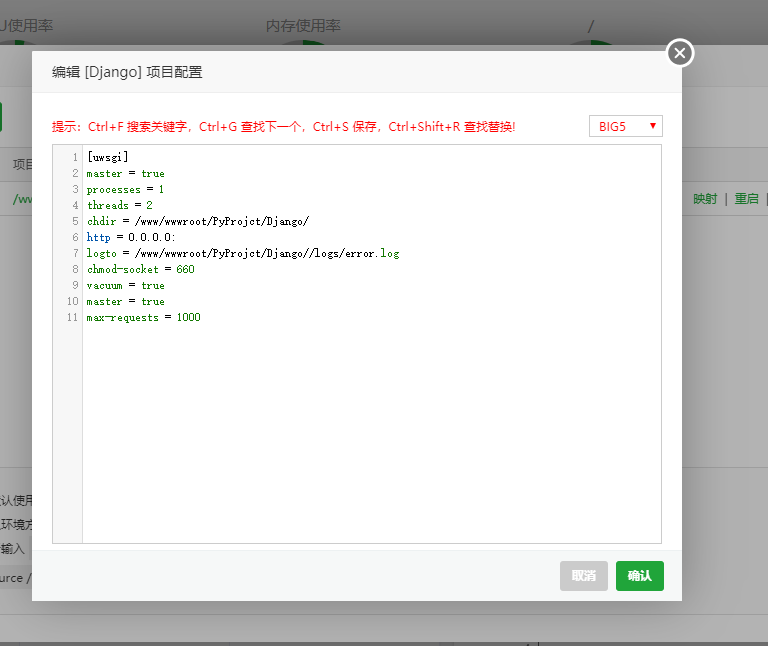The image size is (768, 646).
Task: Click 'max-requests = 1000' line
Action: click(144, 317)
